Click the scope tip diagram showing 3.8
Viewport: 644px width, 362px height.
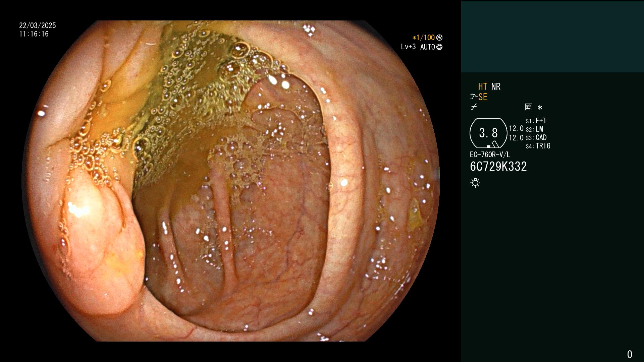pos(488,133)
